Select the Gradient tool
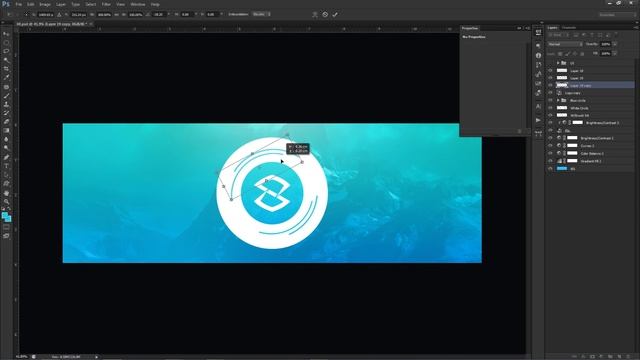This screenshot has width=640, height=360. click(x=6, y=131)
